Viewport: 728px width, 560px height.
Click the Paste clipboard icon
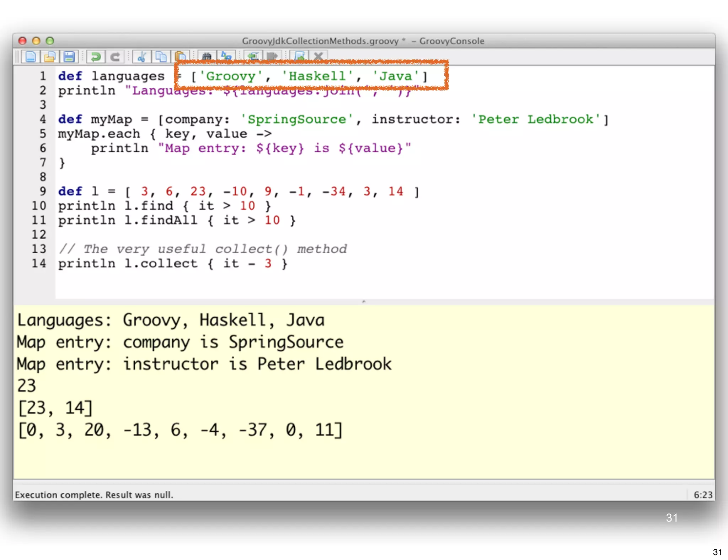(181, 56)
